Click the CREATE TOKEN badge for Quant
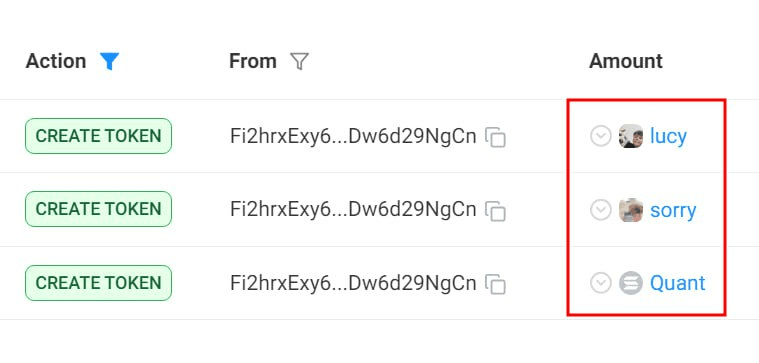759x363 pixels. click(x=98, y=283)
